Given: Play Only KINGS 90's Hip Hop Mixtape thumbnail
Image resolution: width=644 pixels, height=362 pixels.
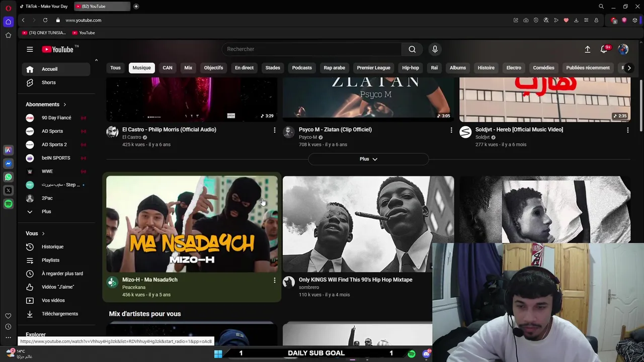Looking at the screenshot, I should point(368,224).
